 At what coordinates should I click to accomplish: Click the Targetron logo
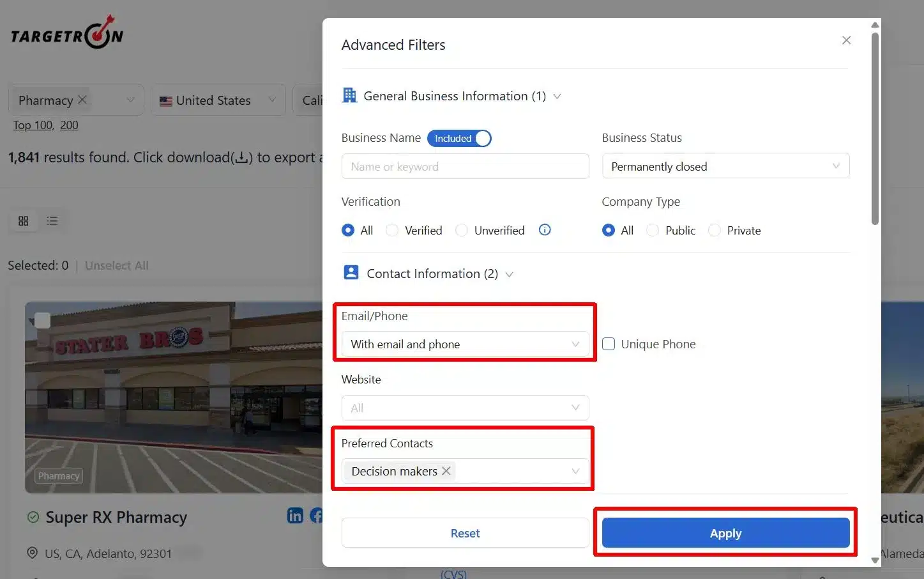tap(67, 33)
